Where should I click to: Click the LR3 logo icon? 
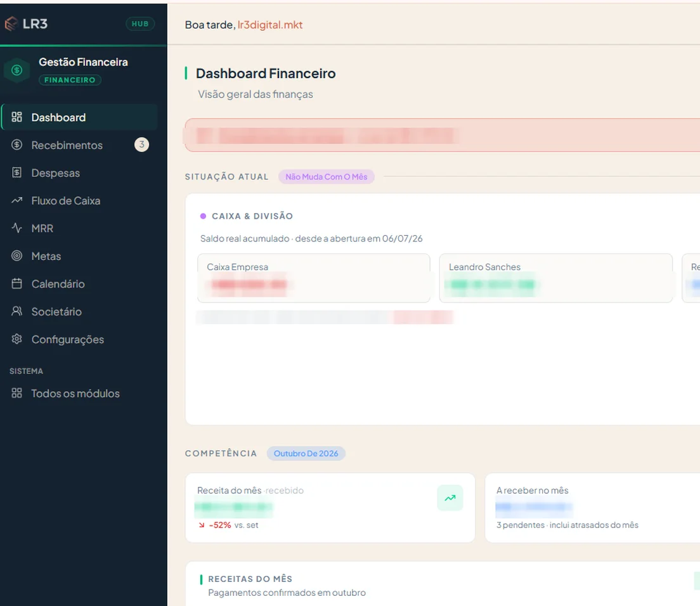coord(11,23)
